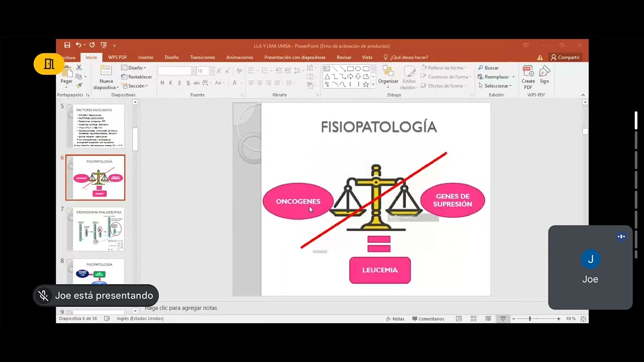
Task: Increase the font size
Action: point(219,71)
